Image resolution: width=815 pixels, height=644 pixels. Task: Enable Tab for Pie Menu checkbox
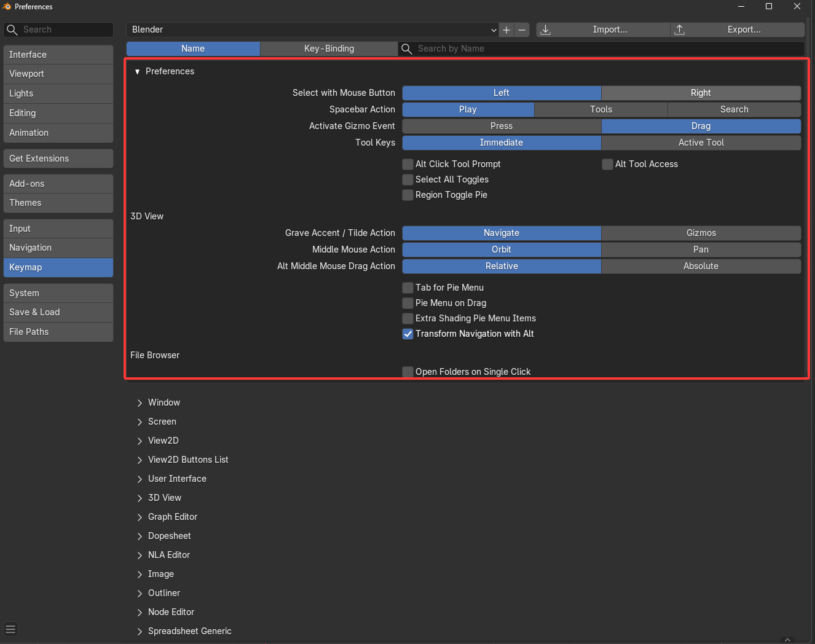407,288
